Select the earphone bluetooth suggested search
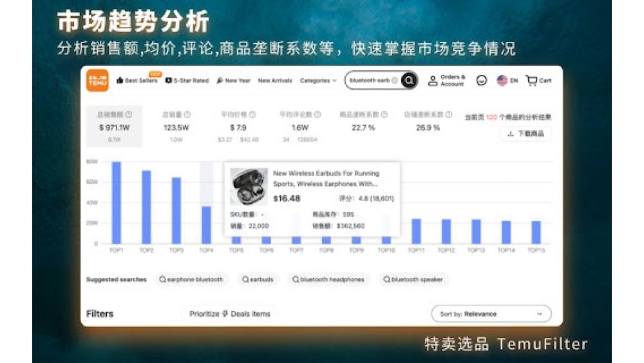The width and height of the screenshot is (644, 363). tap(191, 280)
